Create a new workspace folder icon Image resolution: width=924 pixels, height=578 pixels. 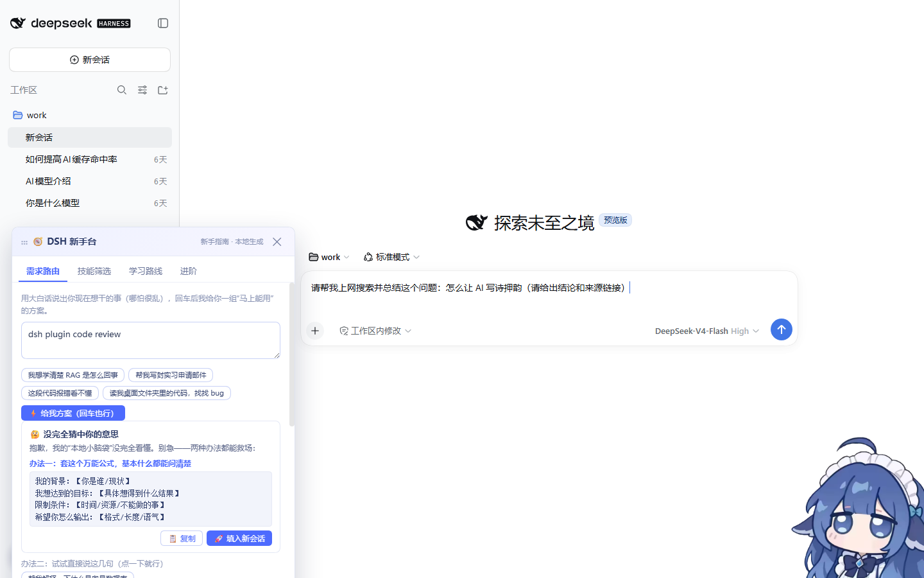point(163,90)
